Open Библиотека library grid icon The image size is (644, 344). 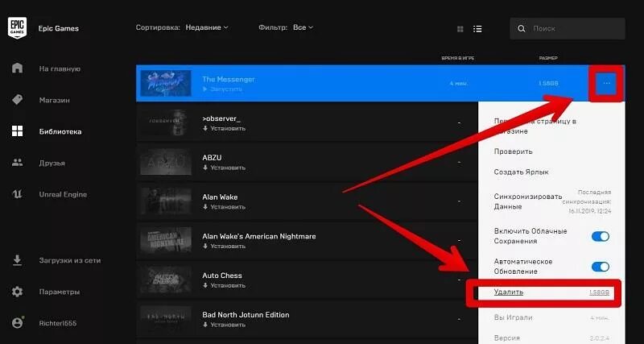point(17,131)
